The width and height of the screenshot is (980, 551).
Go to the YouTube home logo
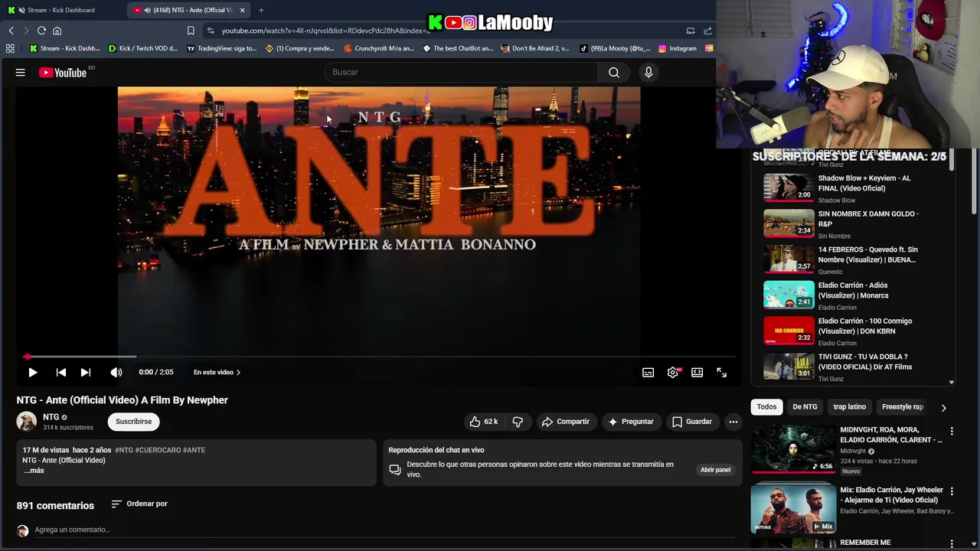pos(63,73)
